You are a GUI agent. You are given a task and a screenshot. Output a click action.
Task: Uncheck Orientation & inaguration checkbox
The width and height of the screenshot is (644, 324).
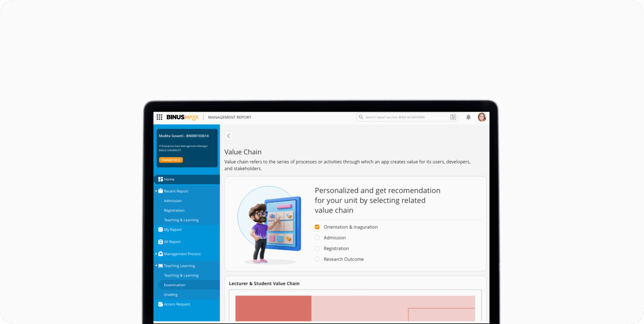pyautogui.click(x=317, y=227)
